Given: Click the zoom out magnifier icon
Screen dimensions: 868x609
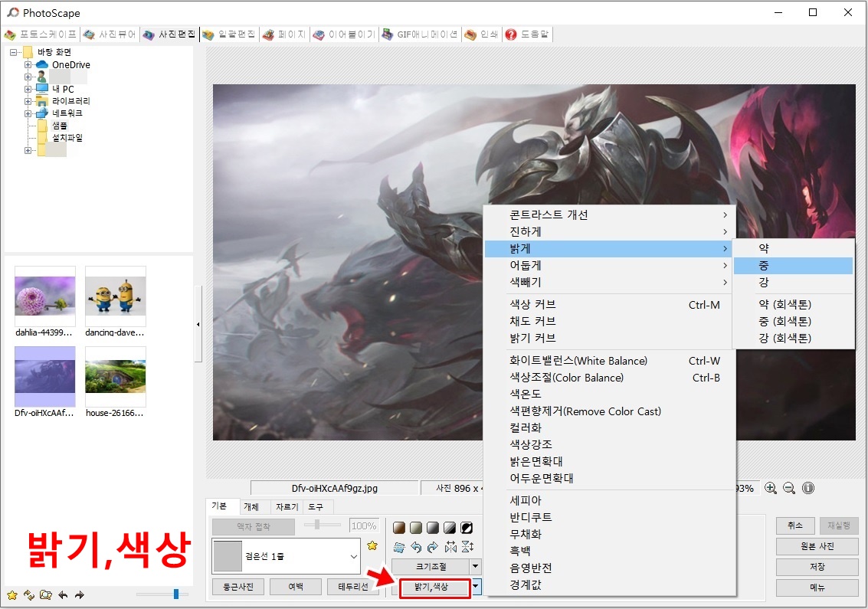Looking at the screenshot, I should pos(789,488).
